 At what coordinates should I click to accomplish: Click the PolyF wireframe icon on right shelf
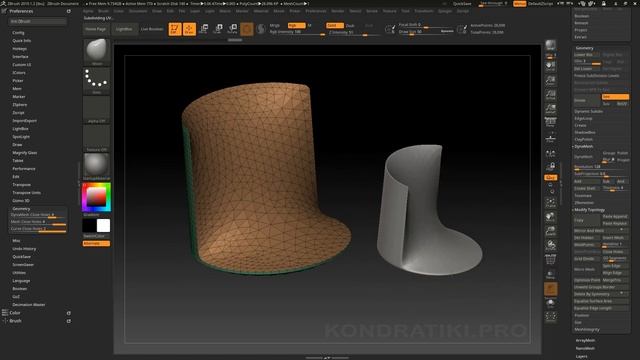click(551, 259)
